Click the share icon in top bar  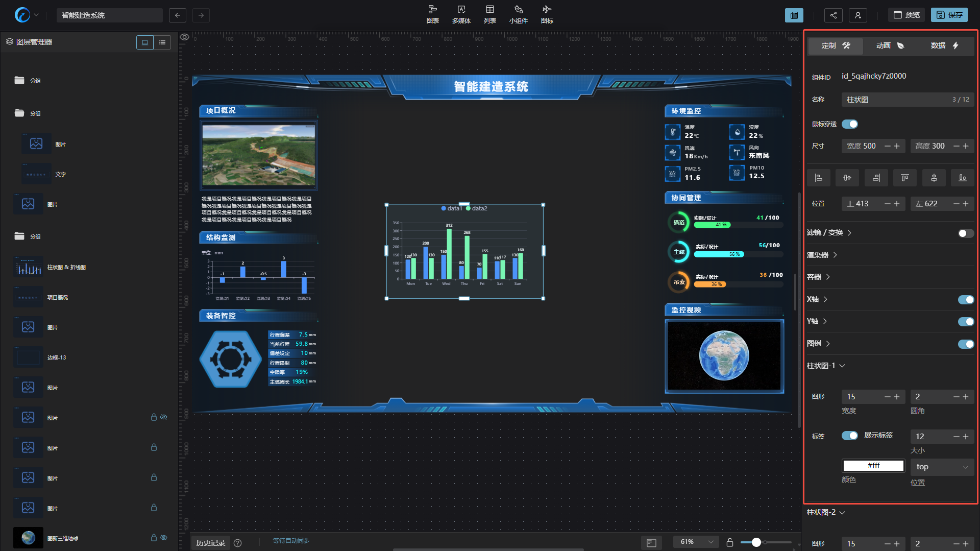(833, 15)
